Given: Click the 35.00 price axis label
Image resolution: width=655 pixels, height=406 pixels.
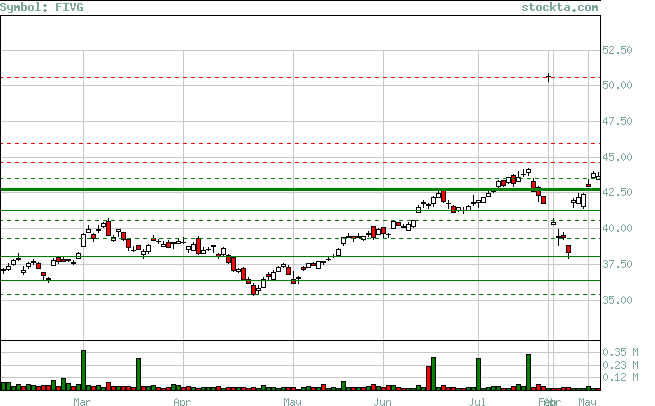Looking at the screenshot, I should tap(617, 300).
